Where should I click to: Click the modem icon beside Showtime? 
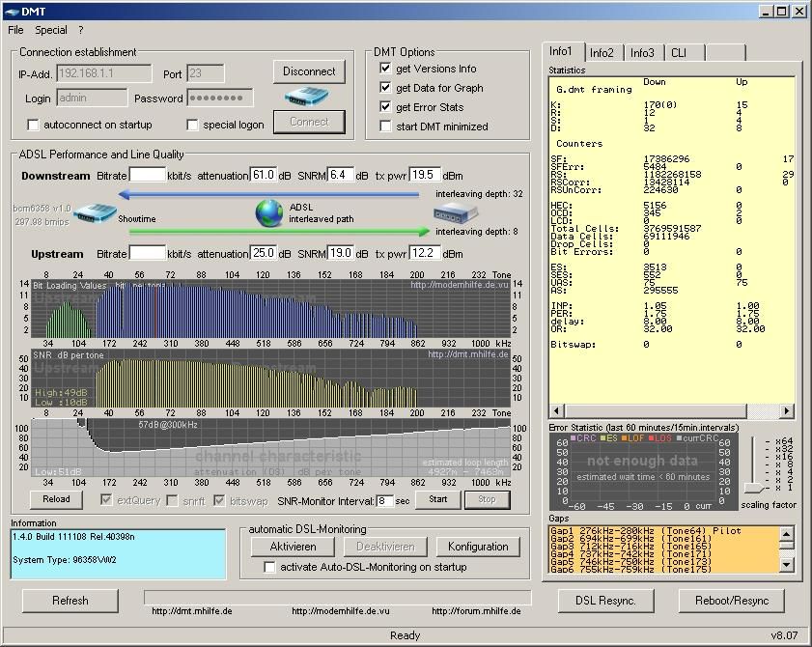point(95,212)
